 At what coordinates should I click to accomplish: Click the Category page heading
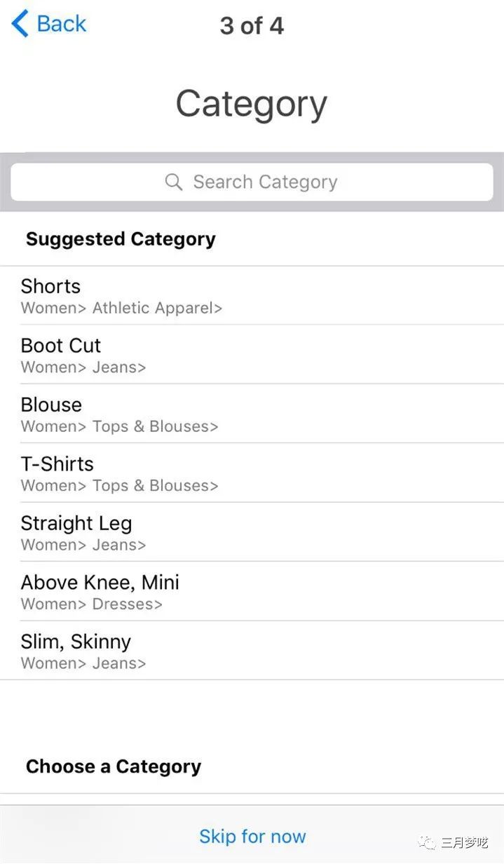click(x=251, y=104)
